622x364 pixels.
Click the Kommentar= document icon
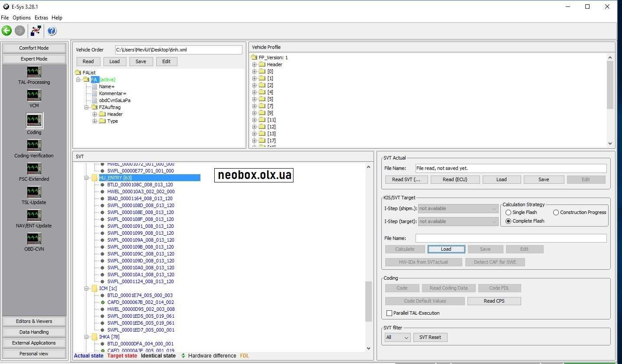click(x=95, y=93)
